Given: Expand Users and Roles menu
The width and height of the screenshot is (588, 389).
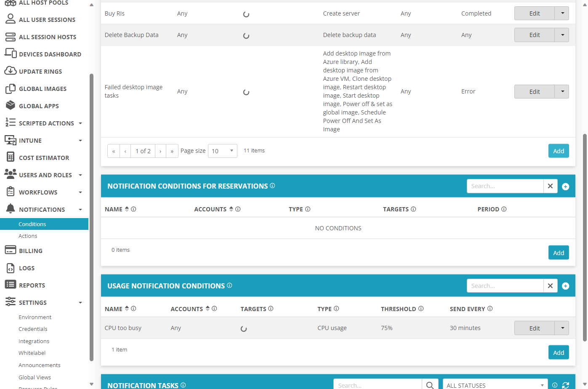Looking at the screenshot, I should (x=80, y=175).
